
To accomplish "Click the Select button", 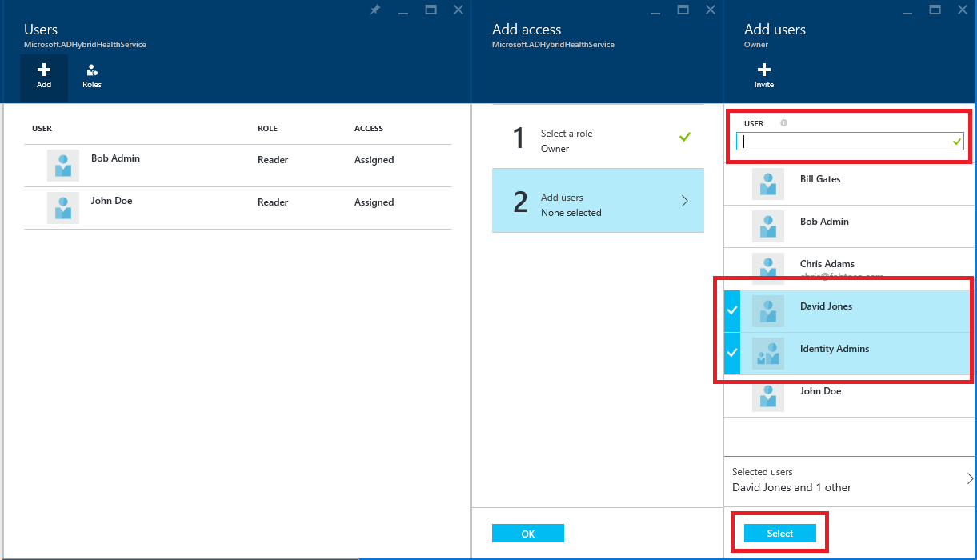I will [x=779, y=532].
